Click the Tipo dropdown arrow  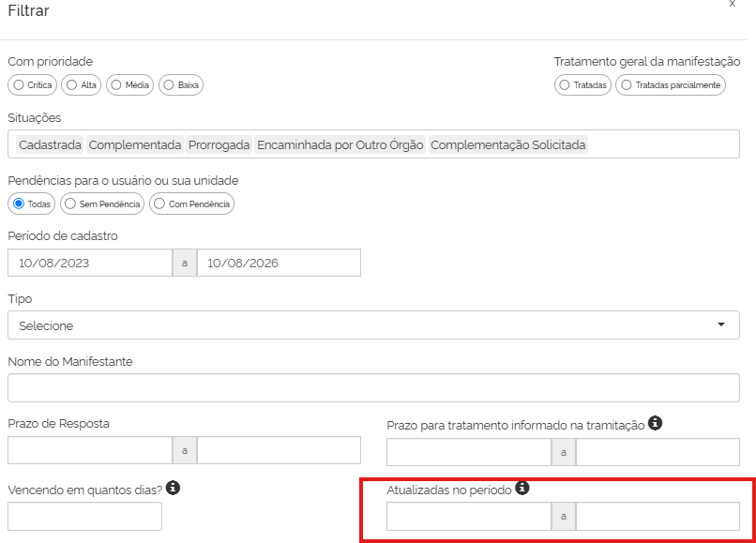tap(721, 324)
